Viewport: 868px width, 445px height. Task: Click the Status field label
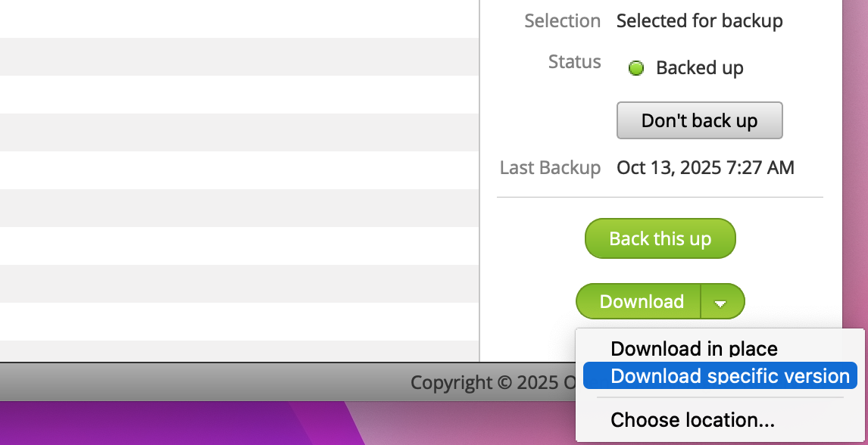[574, 62]
